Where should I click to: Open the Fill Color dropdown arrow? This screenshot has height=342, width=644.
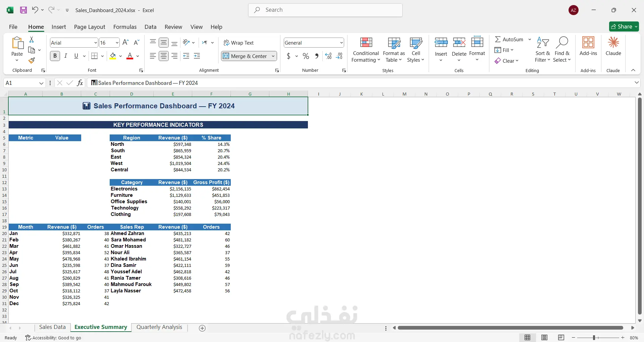pyautogui.click(x=120, y=56)
